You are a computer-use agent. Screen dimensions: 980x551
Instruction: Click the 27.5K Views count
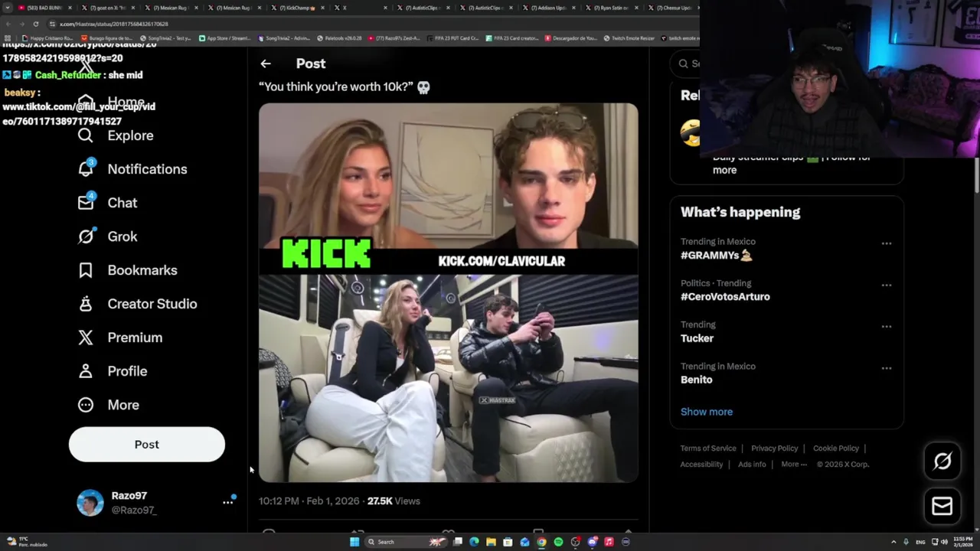click(394, 501)
